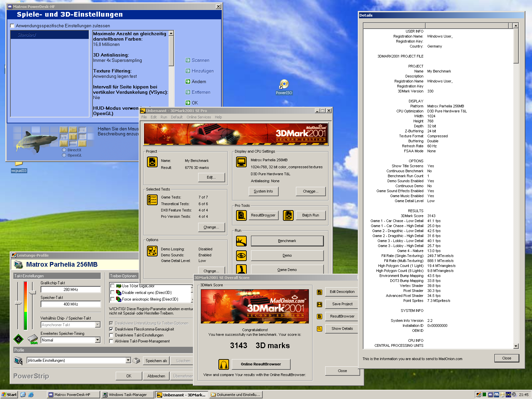Viewport: 532px width, 399px height.
Task: Click the PowerISO disc tray icon
Action: point(502,395)
